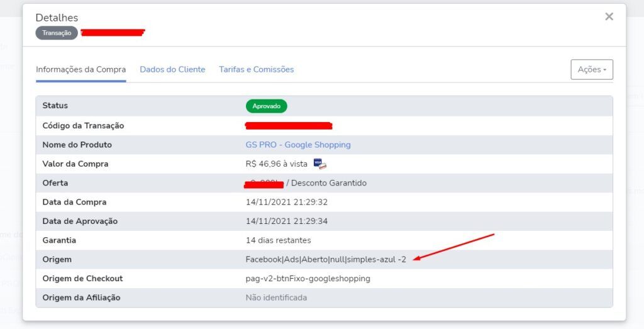The width and height of the screenshot is (644, 329).
Task: Click the grey Transação badge
Action: click(x=57, y=33)
